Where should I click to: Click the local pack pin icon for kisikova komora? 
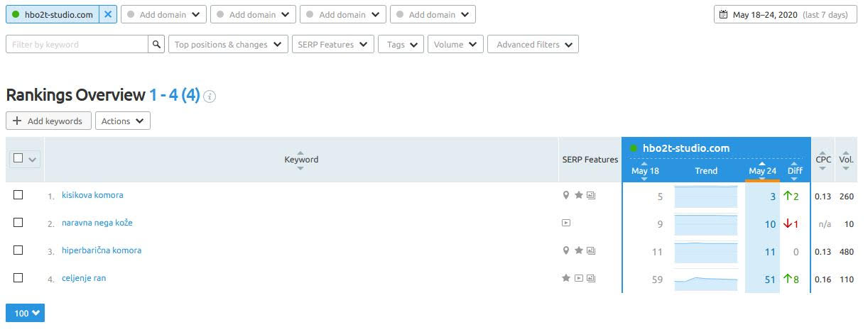tap(566, 195)
